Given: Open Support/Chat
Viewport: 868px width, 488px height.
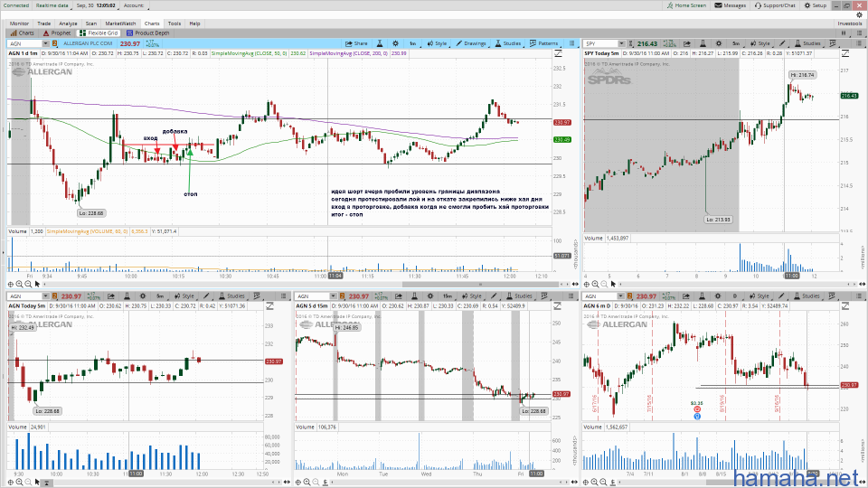Looking at the screenshot, I should [776, 5].
